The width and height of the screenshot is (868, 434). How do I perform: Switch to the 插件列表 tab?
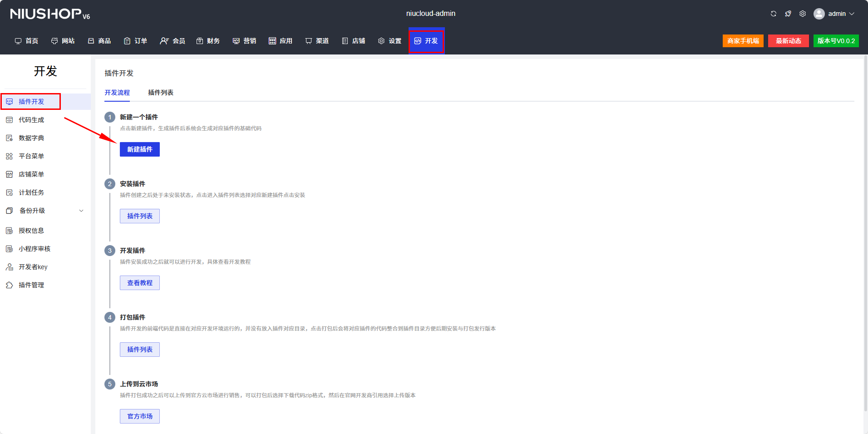[x=161, y=93]
